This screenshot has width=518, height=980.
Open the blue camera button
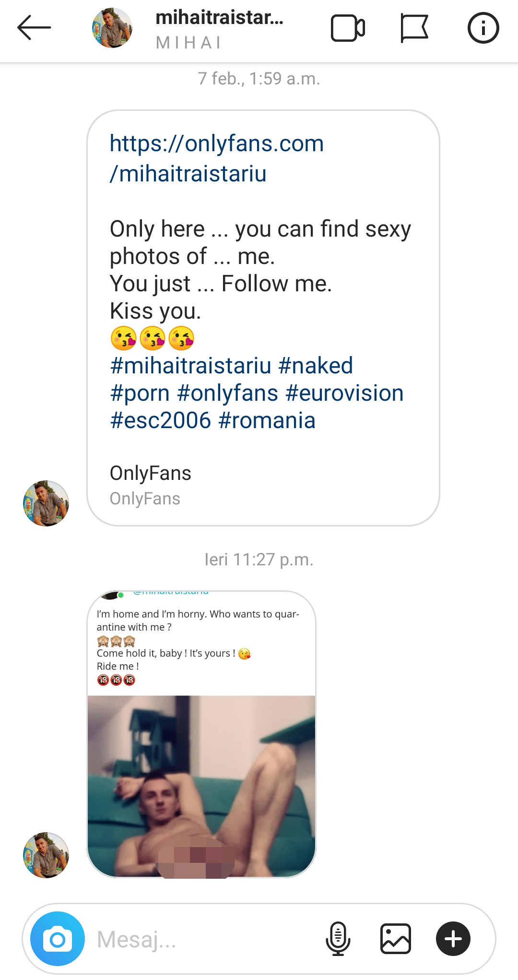coord(58,939)
